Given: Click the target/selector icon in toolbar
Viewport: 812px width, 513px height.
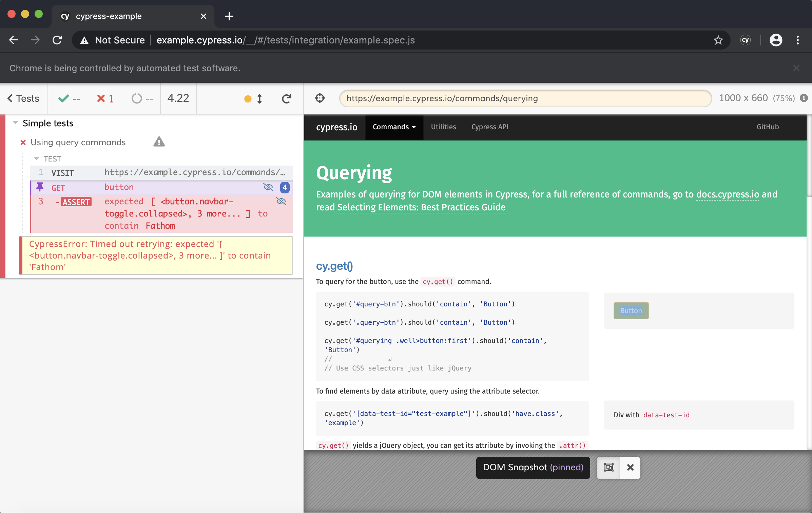Looking at the screenshot, I should coord(320,98).
